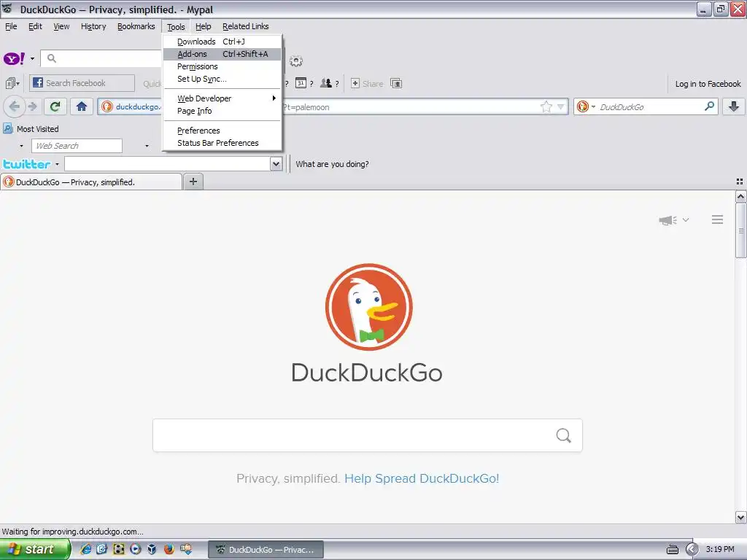Go back with the back arrow
This screenshot has height=560, width=747.
15,106
